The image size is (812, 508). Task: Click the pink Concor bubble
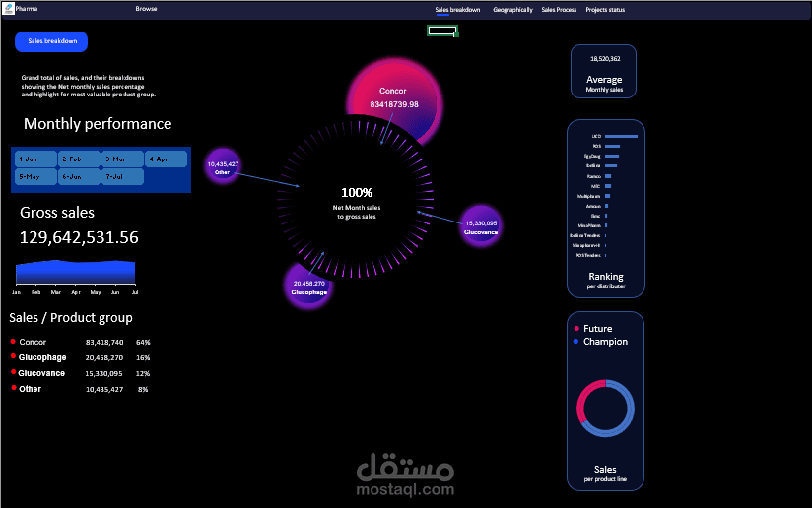(x=394, y=98)
